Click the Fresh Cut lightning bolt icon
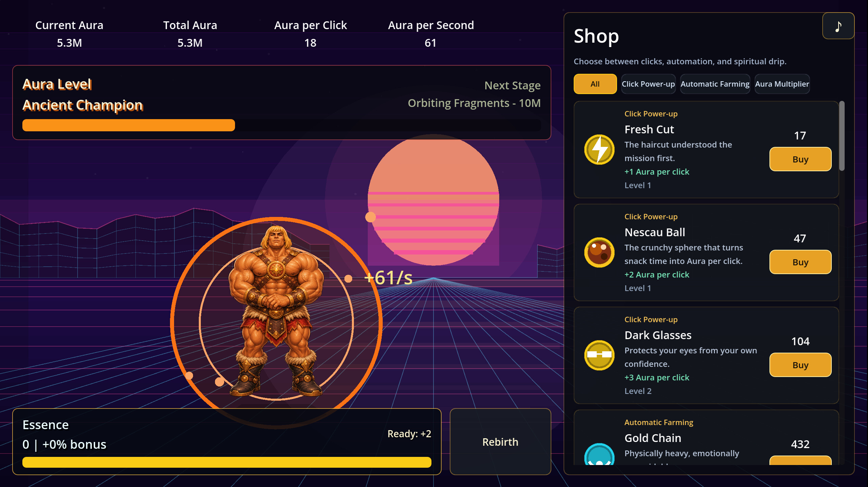868x487 pixels. pos(599,150)
